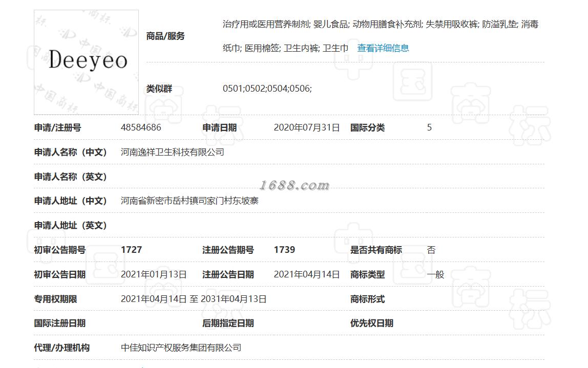The image size is (588, 368).
Task: Click the 后期指定日期 label
Action: [x=228, y=323]
